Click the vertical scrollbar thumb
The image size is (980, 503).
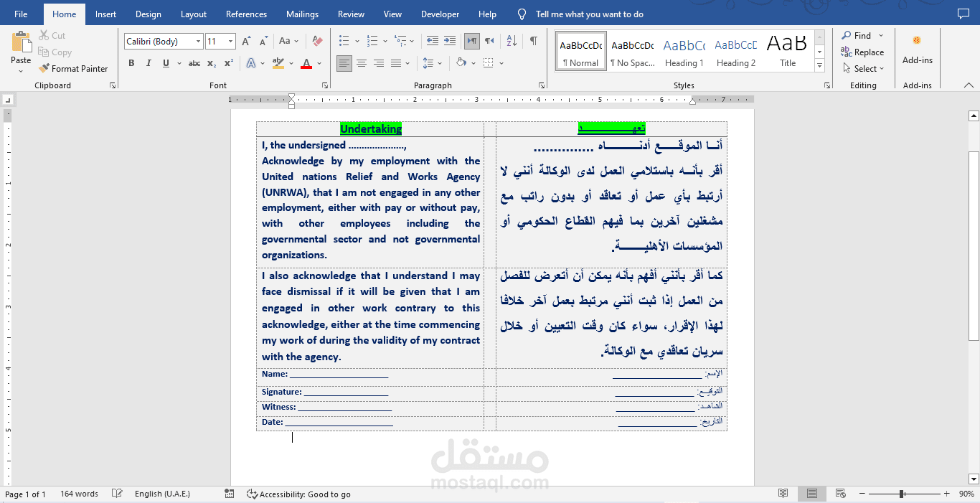[974, 246]
